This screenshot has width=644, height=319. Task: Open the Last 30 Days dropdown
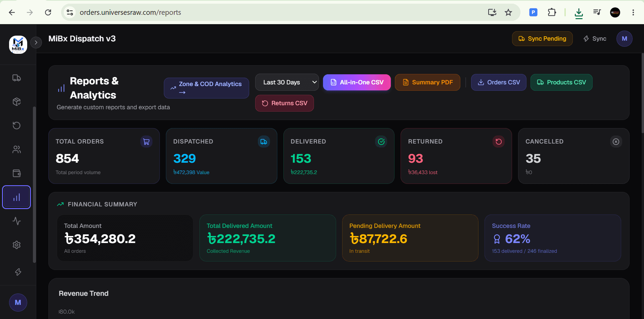(287, 82)
